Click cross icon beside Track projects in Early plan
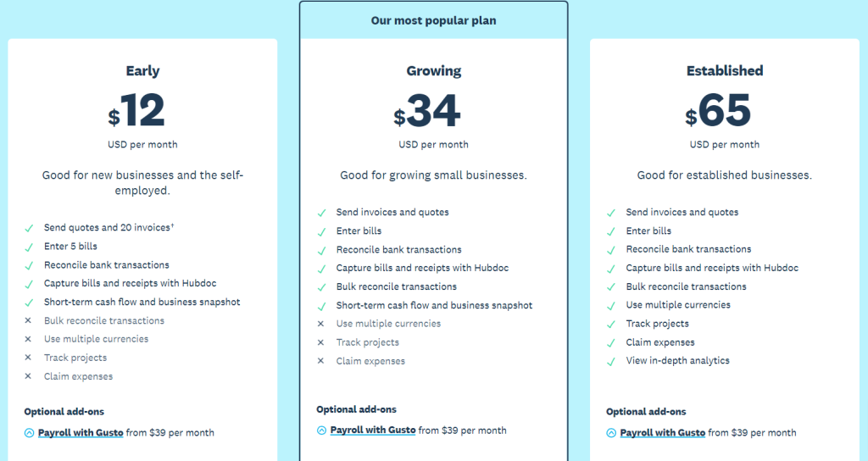Viewport: 868px width, 461px height. pos(28,358)
